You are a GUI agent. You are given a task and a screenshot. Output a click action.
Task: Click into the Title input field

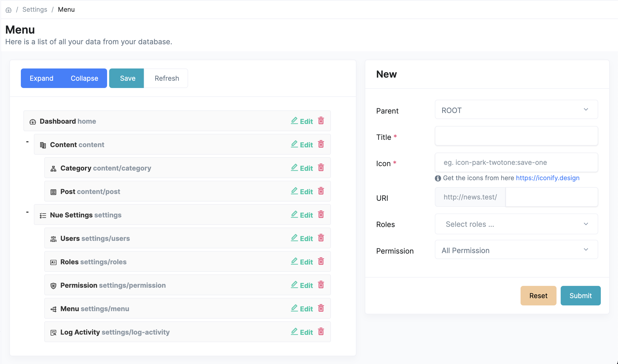click(x=516, y=136)
